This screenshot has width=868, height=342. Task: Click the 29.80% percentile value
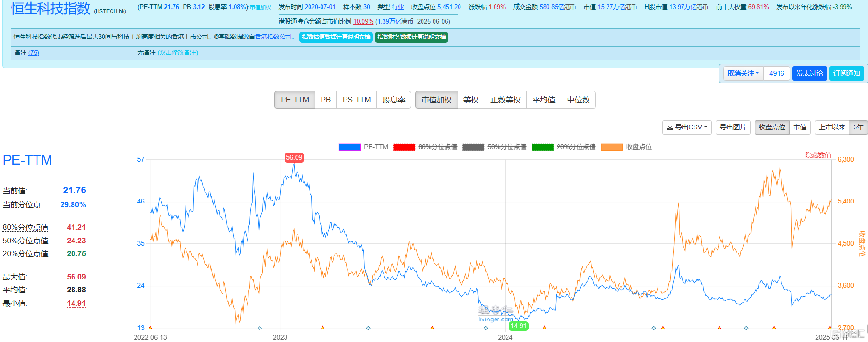click(x=73, y=205)
